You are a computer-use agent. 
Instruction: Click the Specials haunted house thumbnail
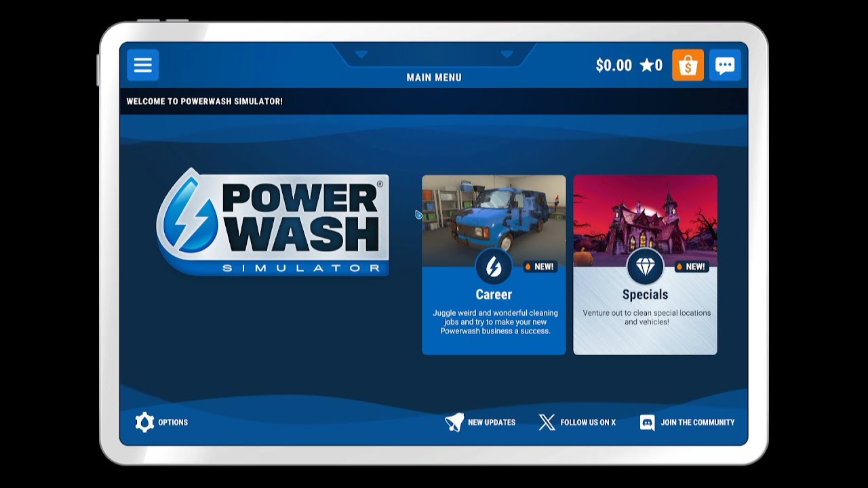point(645,220)
